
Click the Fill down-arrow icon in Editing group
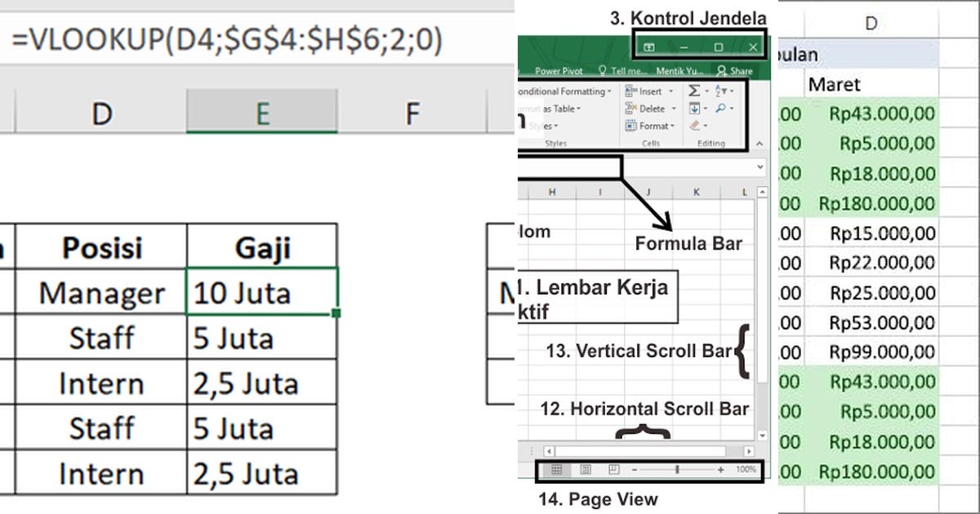tap(695, 109)
